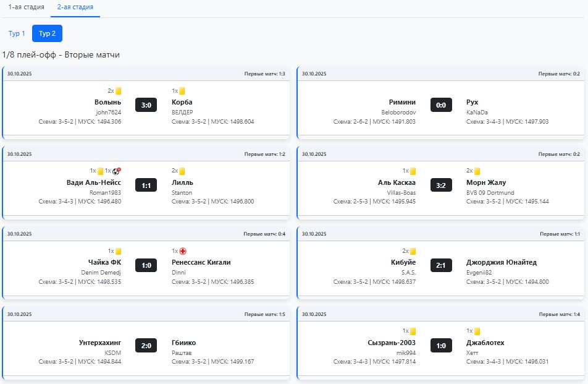The image size is (588, 384).
Task: Open the Унтерхахинг team page
Action: click(100, 343)
